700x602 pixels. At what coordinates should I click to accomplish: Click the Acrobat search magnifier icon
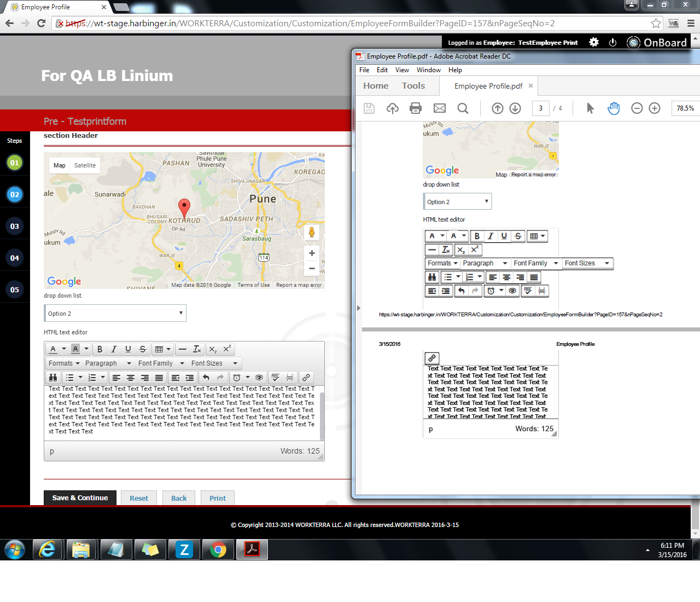(x=463, y=108)
